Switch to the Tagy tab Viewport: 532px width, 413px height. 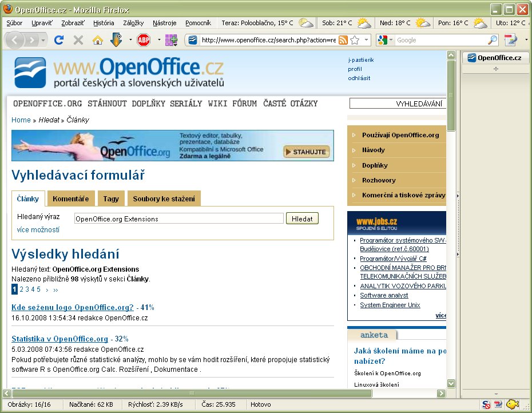[x=111, y=199]
